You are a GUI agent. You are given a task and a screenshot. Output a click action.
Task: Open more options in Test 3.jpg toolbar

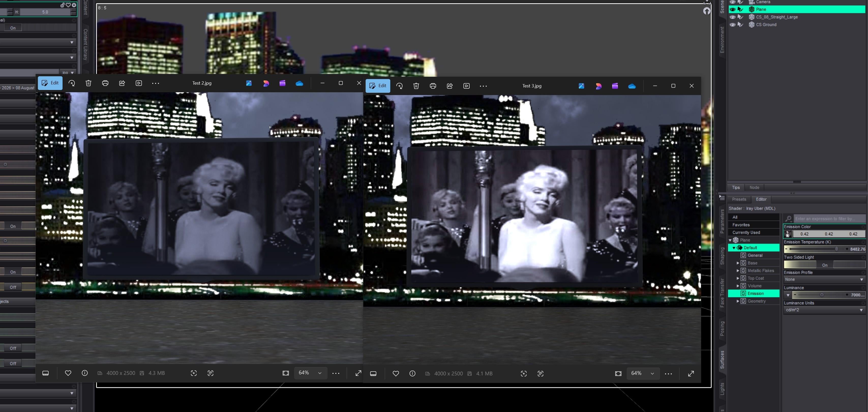(x=483, y=86)
